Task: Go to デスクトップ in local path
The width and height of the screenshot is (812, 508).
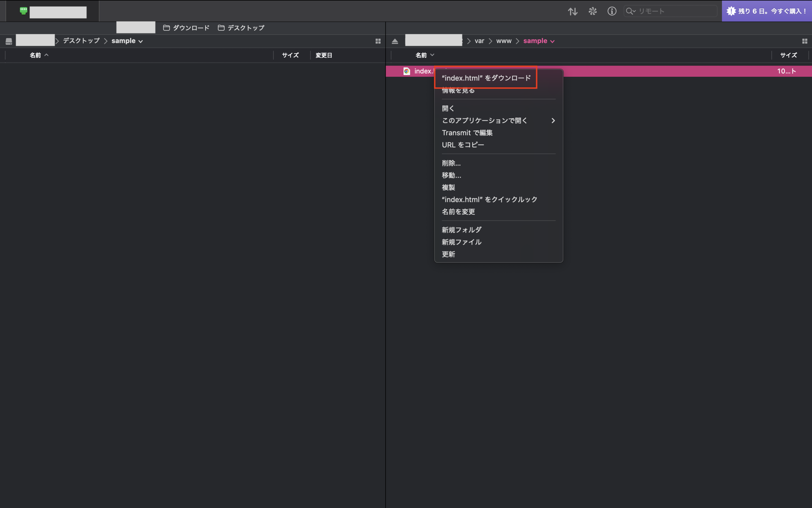Action: [x=81, y=41]
